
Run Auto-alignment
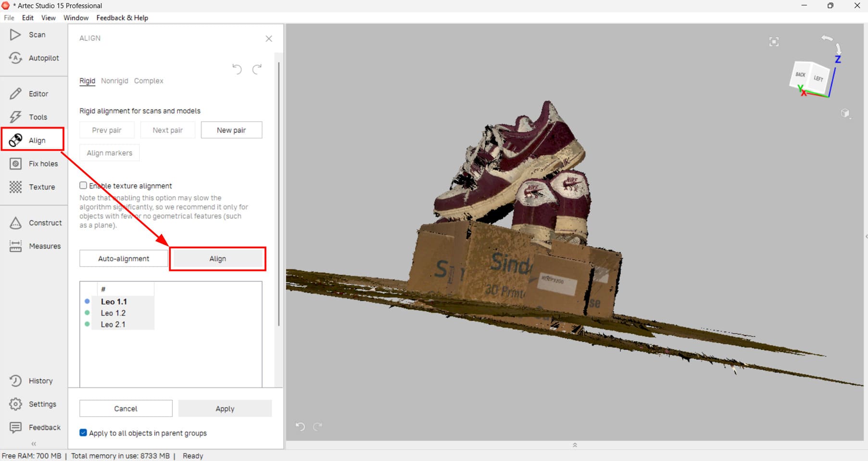tap(124, 258)
